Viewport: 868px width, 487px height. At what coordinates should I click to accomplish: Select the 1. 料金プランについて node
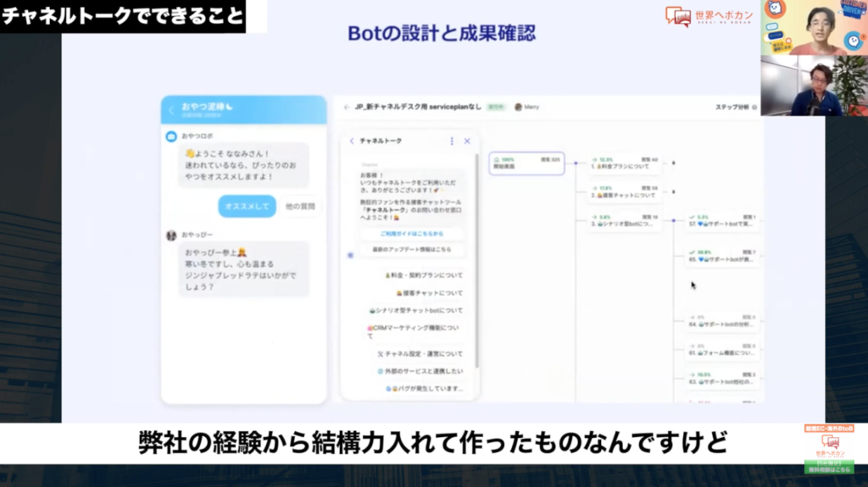pyautogui.click(x=624, y=163)
